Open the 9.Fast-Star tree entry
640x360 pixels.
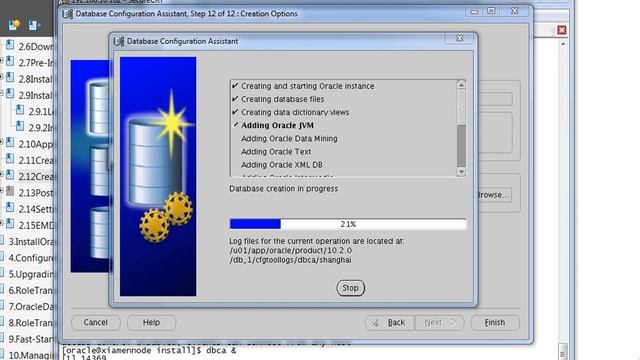[x=31, y=339]
